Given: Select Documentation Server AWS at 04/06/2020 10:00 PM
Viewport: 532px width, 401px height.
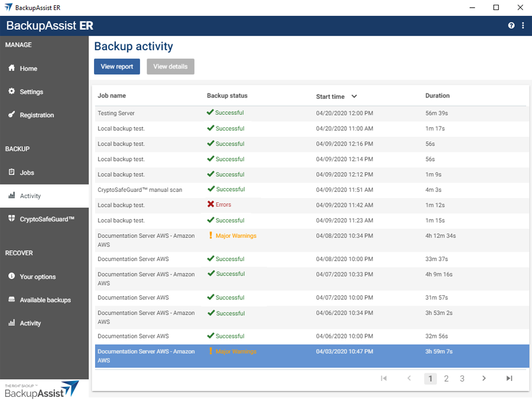Looking at the screenshot, I should [x=312, y=336].
